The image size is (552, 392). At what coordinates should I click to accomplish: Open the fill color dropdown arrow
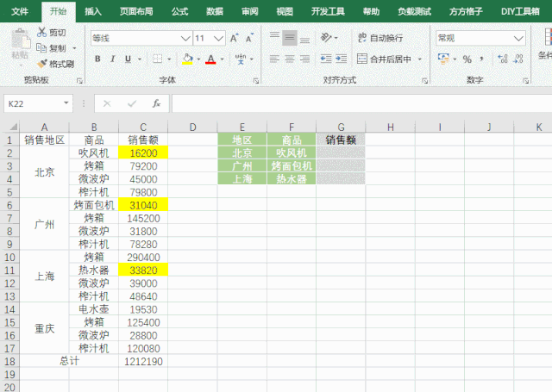[x=198, y=59]
